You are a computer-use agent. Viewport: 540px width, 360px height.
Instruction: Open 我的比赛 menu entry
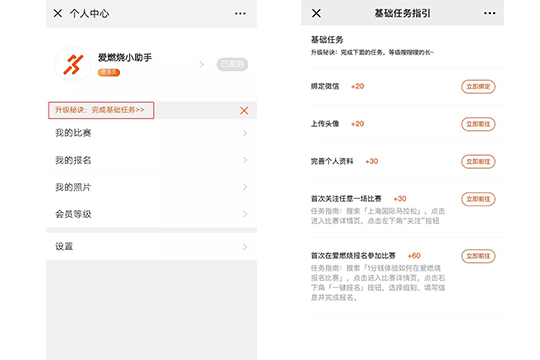(x=152, y=133)
